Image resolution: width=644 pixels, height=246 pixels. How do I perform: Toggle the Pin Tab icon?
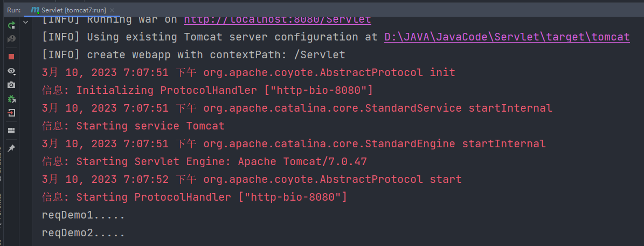(11, 148)
